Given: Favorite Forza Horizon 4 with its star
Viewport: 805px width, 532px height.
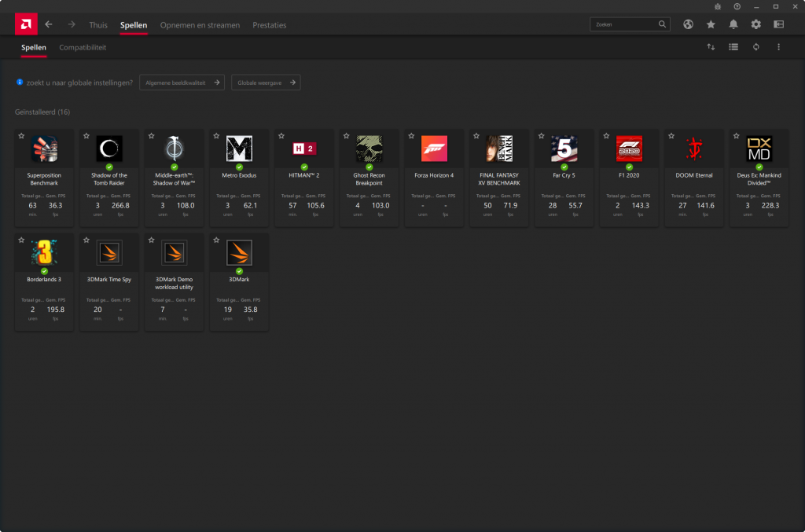Looking at the screenshot, I should click(x=411, y=136).
